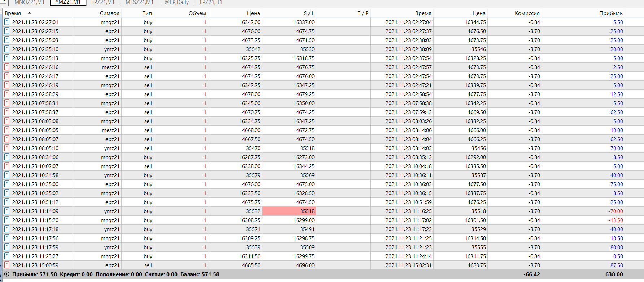Image resolution: width=644 pixels, height=282 pixels.
Task: Click the Баланс: 571.58 summary text
Action: (x=200, y=274)
